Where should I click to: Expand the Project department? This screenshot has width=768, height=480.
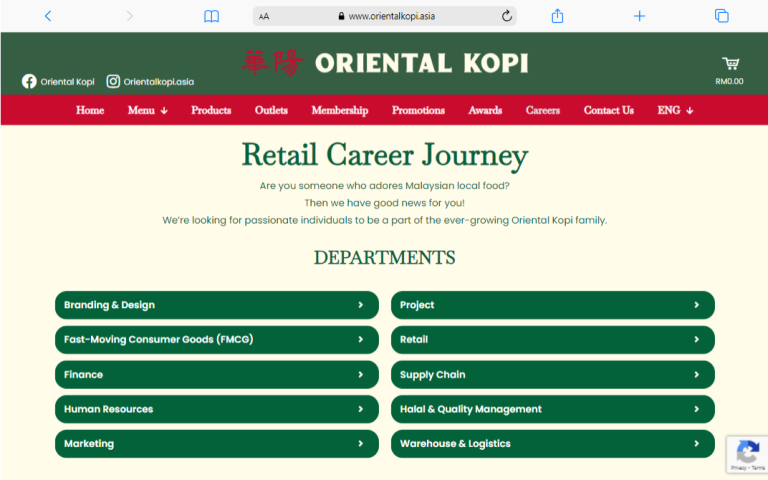coord(552,305)
